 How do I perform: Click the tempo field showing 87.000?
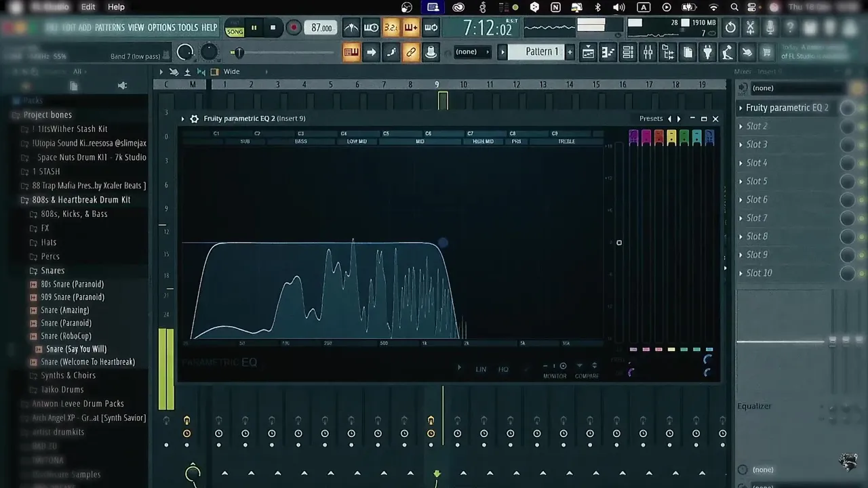pos(321,28)
